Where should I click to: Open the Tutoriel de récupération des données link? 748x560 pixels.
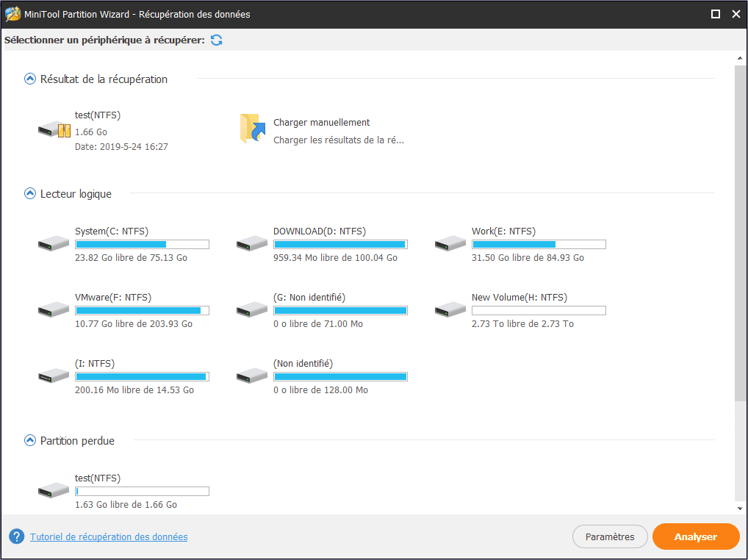(108, 536)
